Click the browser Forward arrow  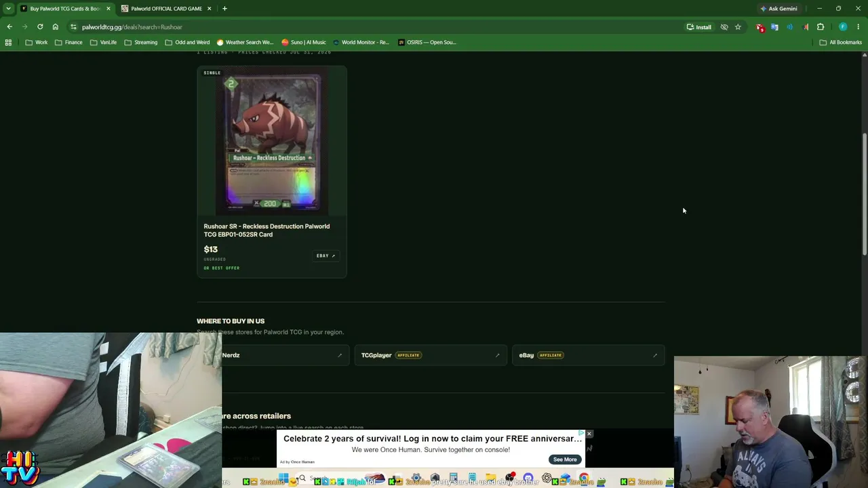point(25,27)
